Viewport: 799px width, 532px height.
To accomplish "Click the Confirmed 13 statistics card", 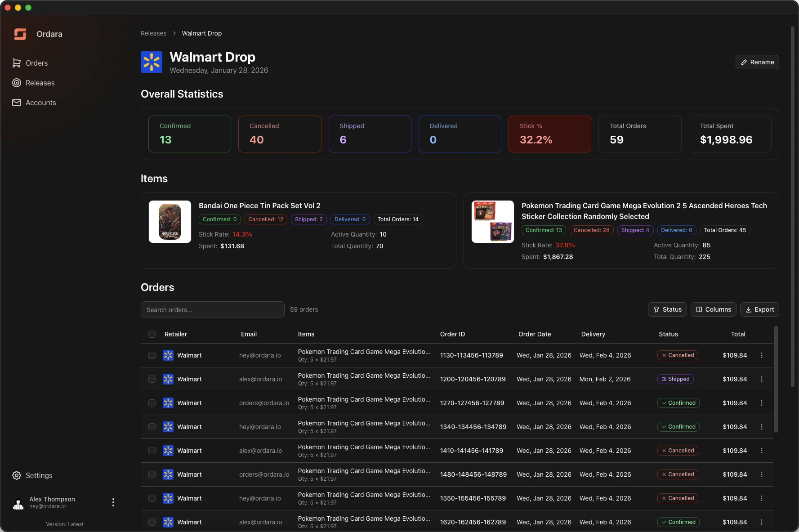I will pos(190,134).
